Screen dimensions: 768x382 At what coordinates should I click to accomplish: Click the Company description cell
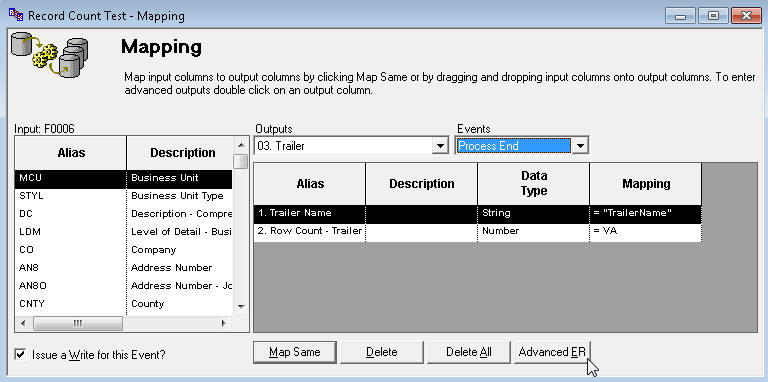[179, 250]
